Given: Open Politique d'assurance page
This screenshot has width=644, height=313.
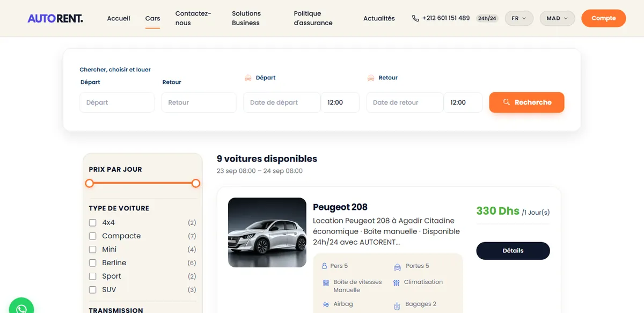Looking at the screenshot, I should click(313, 18).
